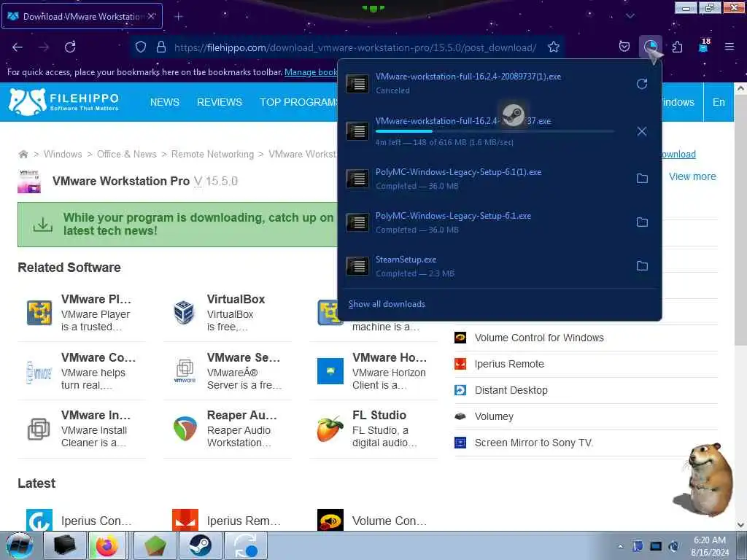Viewport: 747px width, 560px height.
Task: Go to the Windows breadcrumb
Action: tap(63, 155)
